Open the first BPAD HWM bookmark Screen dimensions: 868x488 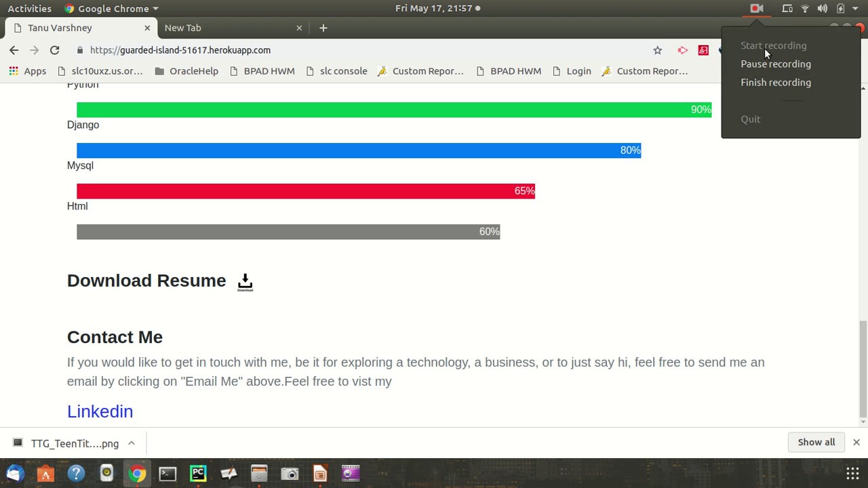[262, 70]
